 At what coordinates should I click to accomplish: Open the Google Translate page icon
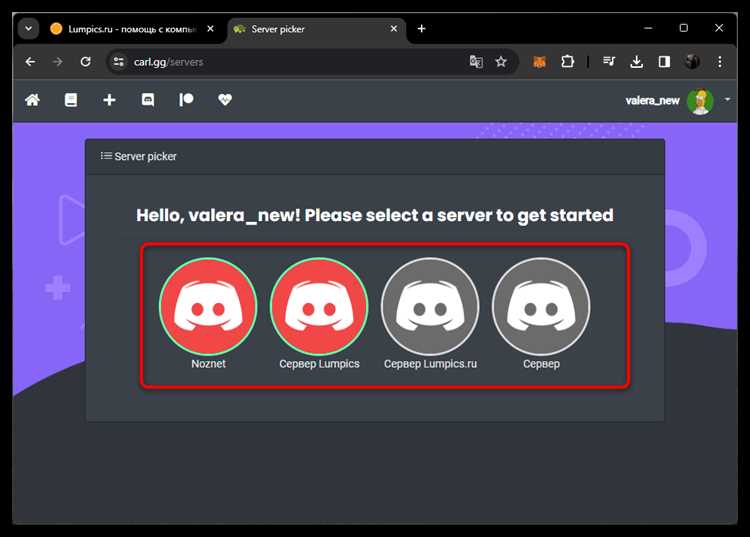pos(476,62)
